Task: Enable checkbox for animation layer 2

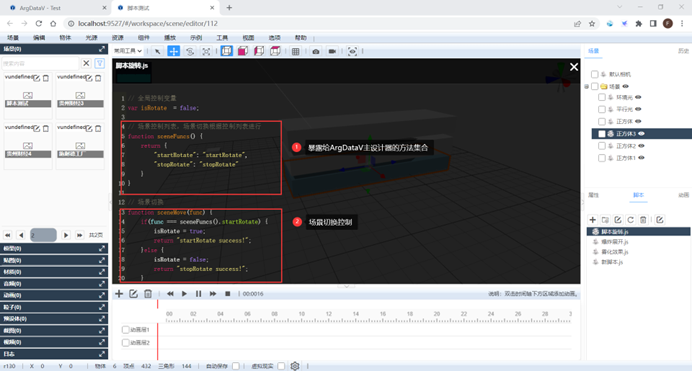Action: pyautogui.click(x=125, y=343)
